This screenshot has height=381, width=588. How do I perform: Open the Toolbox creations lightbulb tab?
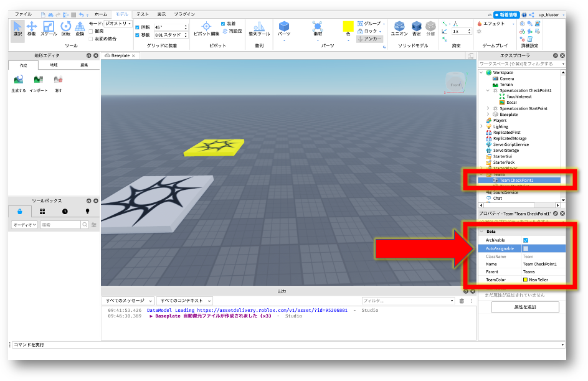pos(87,212)
